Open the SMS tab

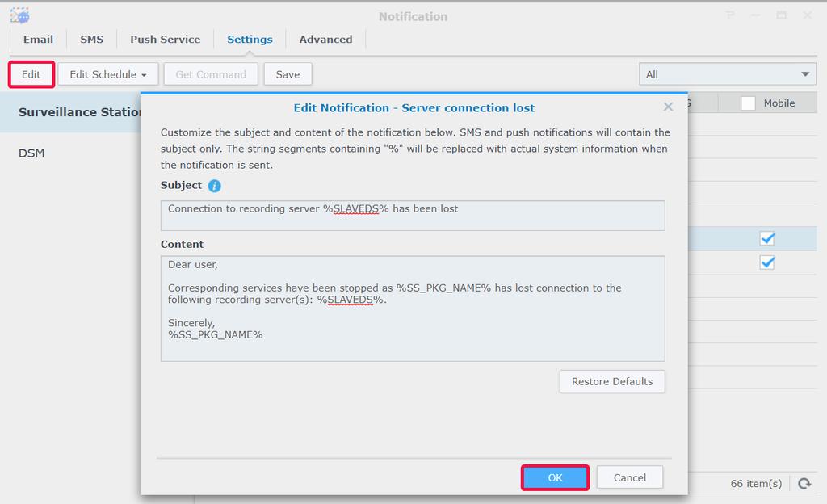(x=92, y=40)
